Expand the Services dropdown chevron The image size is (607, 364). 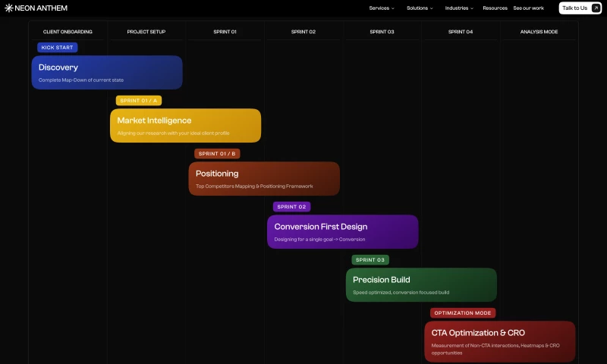[393, 8]
